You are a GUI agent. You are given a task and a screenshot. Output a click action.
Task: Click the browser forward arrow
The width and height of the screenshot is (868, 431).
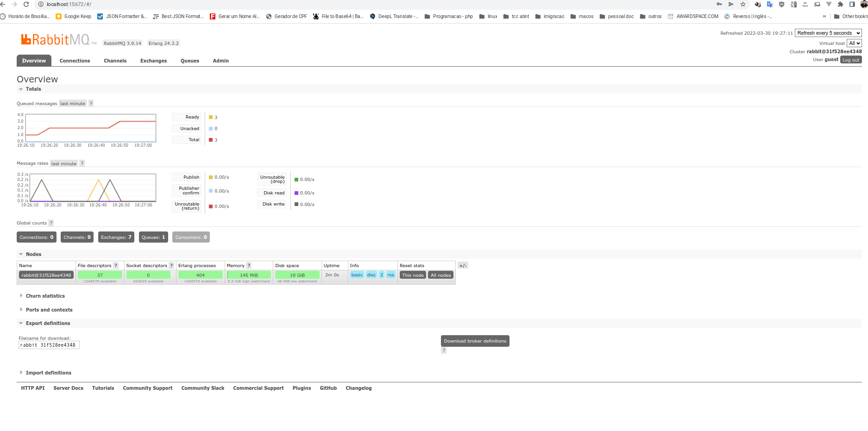14,4
